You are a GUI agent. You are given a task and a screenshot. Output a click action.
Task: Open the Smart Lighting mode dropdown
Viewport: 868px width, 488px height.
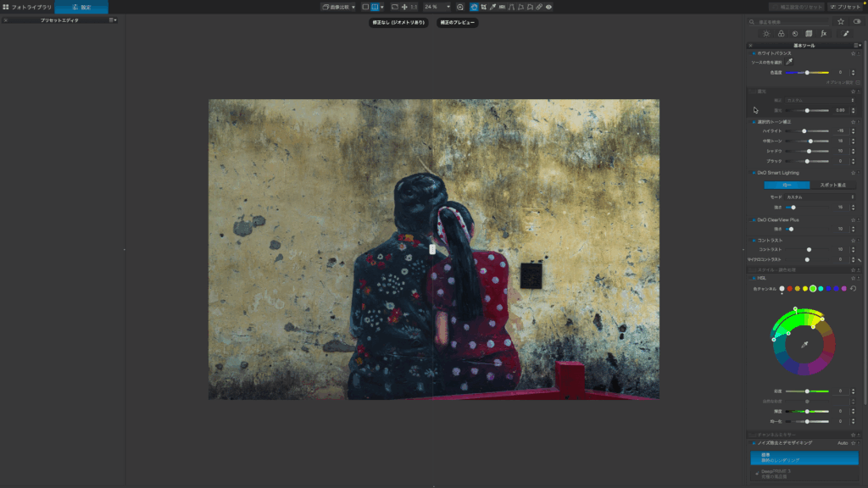point(820,197)
